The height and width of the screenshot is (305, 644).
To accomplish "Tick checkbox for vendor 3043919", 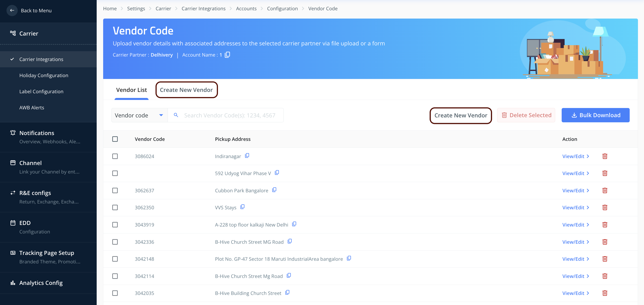I will point(115,225).
